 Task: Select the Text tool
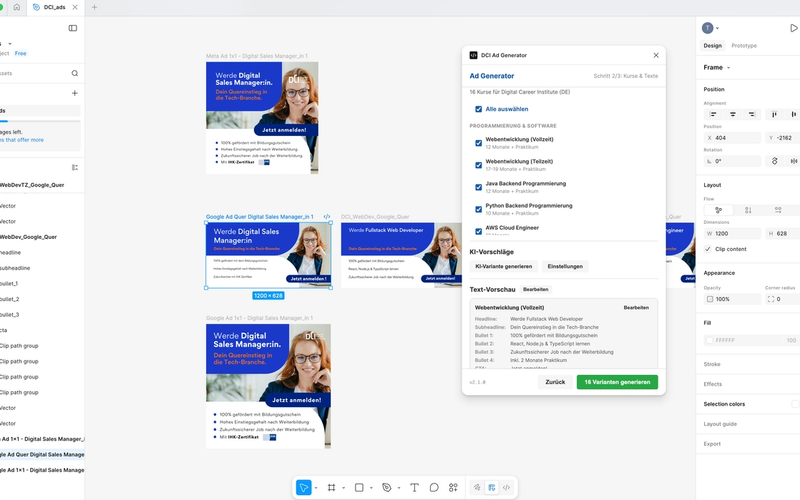[414, 487]
